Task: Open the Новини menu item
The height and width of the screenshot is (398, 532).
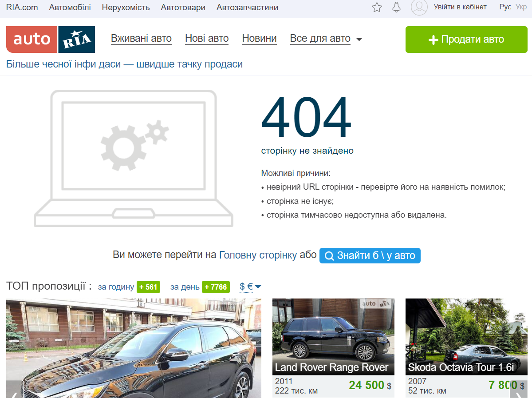Action: [259, 39]
